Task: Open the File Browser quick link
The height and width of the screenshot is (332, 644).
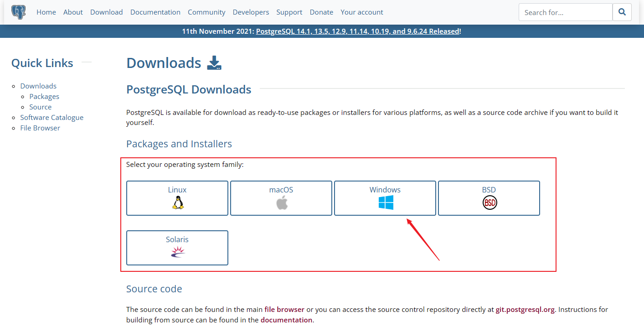Action: (x=40, y=128)
